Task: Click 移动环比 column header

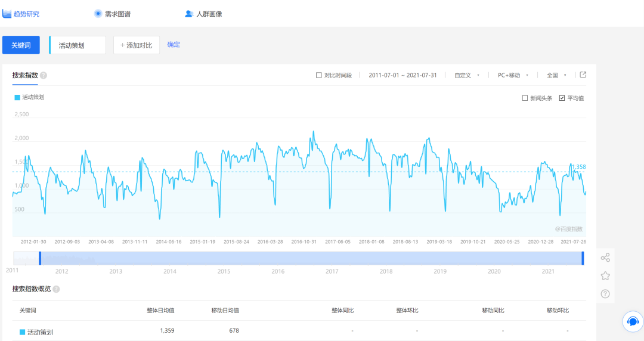Action: [558, 310]
